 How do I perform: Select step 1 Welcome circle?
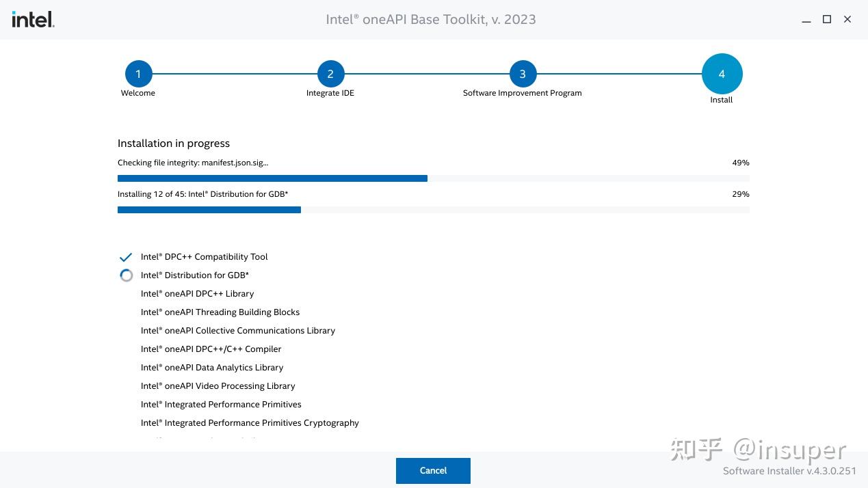click(138, 74)
